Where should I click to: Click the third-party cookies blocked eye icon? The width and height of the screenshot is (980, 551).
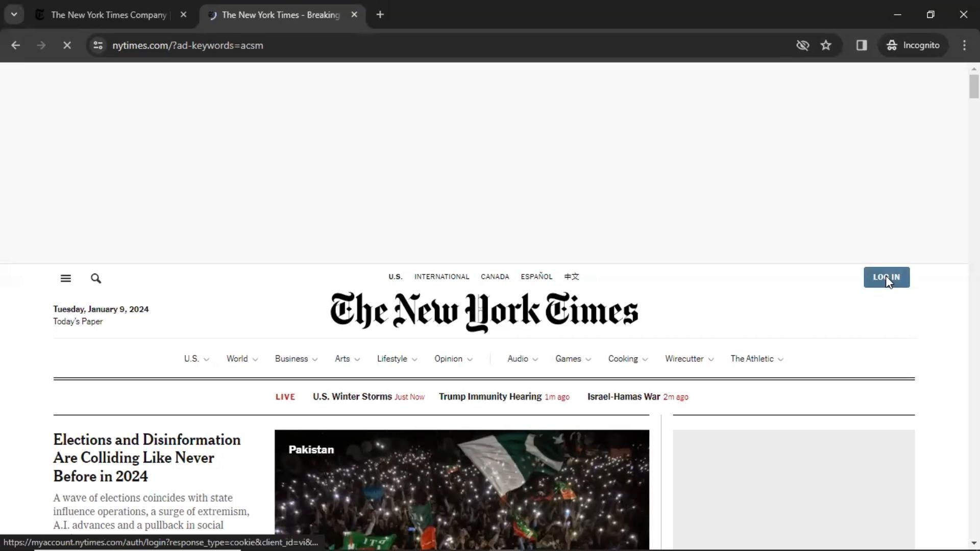click(802, 45)
